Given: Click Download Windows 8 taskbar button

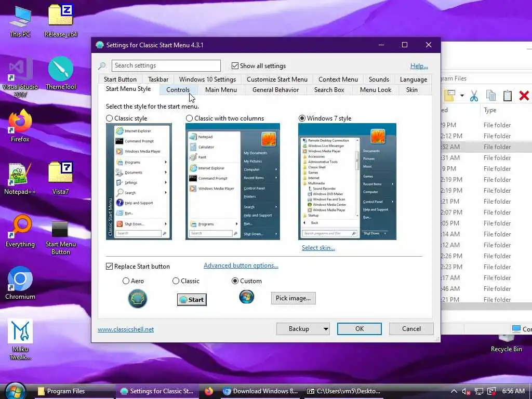Looking at the screenshot, I should (x=261, y=391).
